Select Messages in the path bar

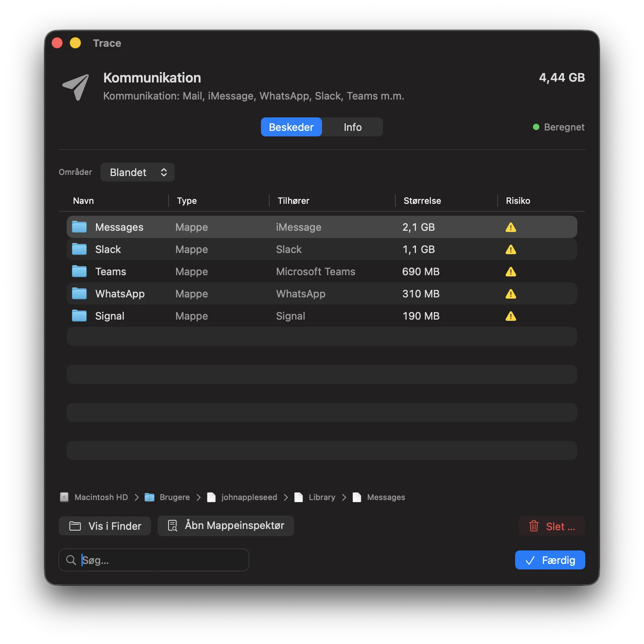(386, 497)
